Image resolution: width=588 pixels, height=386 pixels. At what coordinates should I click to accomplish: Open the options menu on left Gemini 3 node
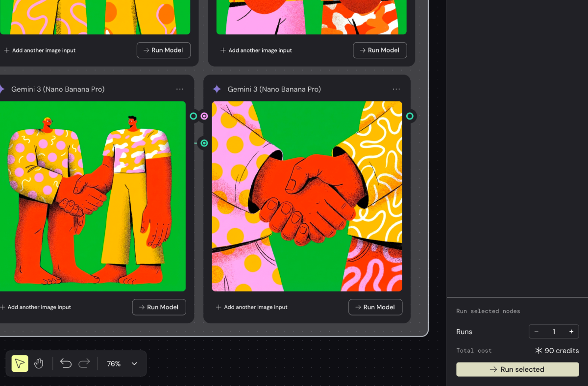pyautogui.click(x=180, y=89)
